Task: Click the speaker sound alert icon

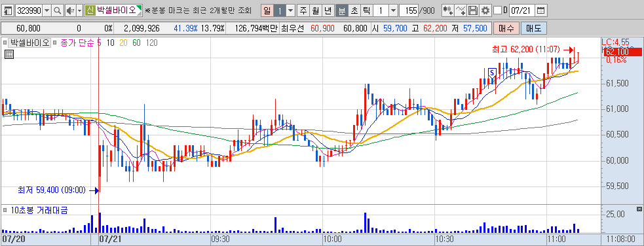Action: point(70,10)
